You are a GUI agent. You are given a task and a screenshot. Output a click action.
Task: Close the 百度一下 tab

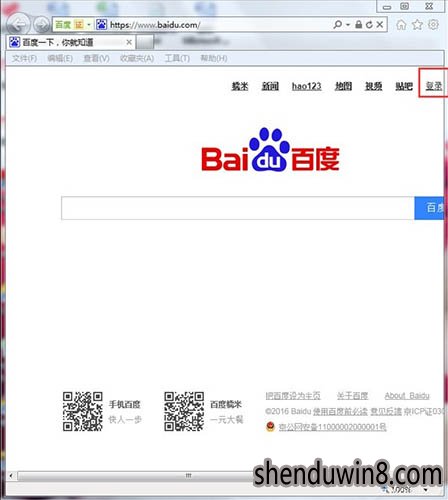click(129, 42)
